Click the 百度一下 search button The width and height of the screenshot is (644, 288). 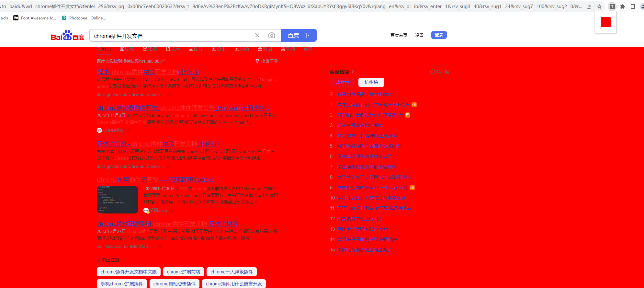[x=299, y=35]
